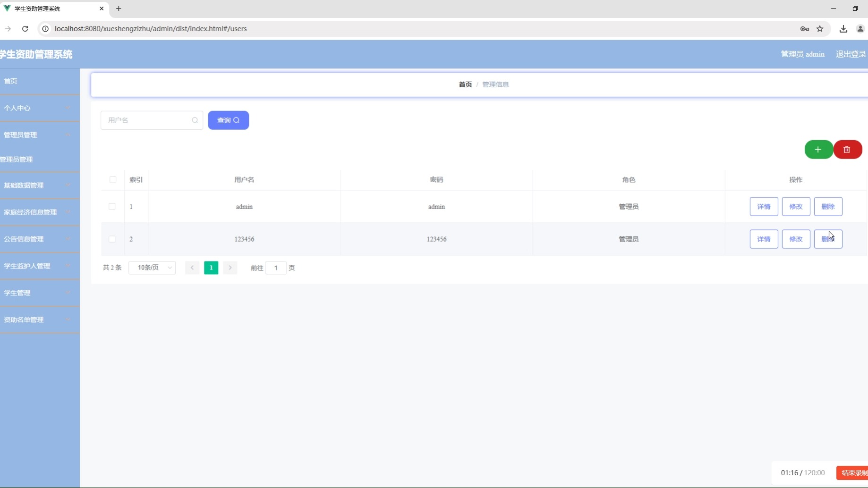The image size is (868, 488).
Task: Open 首页 in the sidebar
Action: (x=40, y=81)
